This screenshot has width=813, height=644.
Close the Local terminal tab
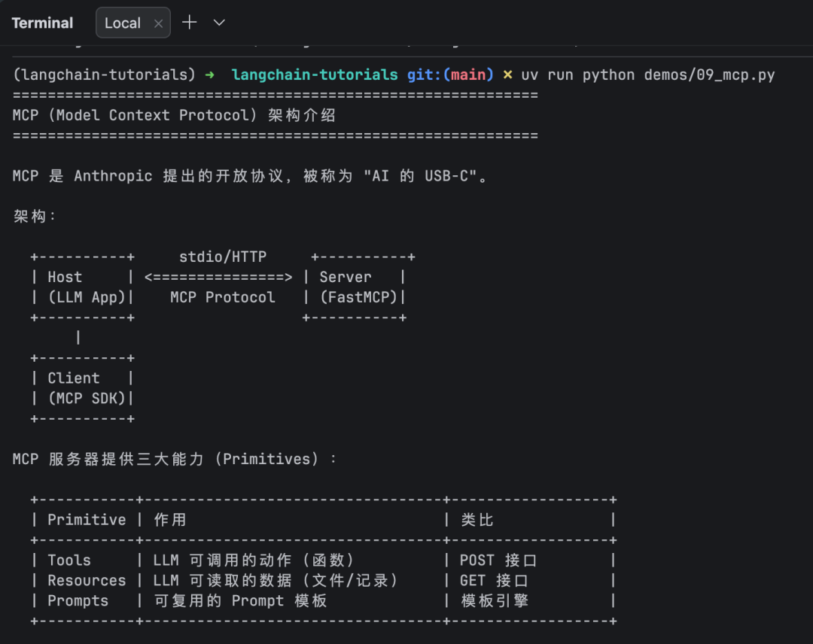click(x=159, y=23)
